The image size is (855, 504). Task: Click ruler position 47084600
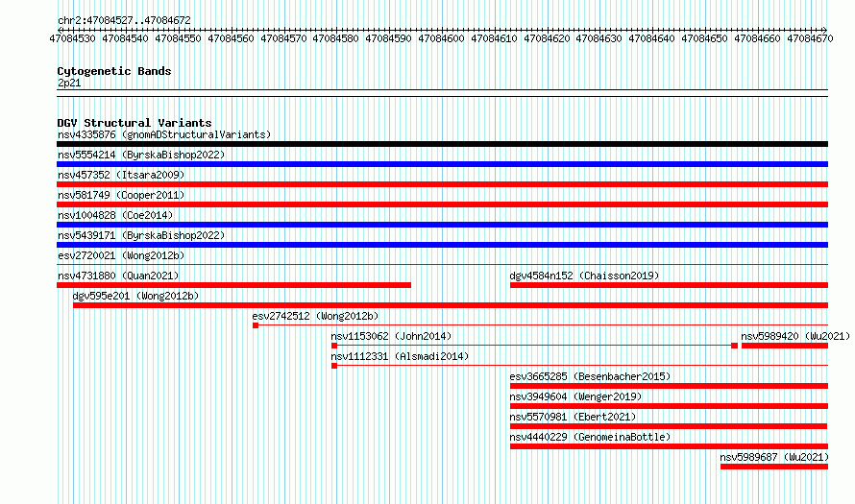pyautogui.click(x=441, y=38)
